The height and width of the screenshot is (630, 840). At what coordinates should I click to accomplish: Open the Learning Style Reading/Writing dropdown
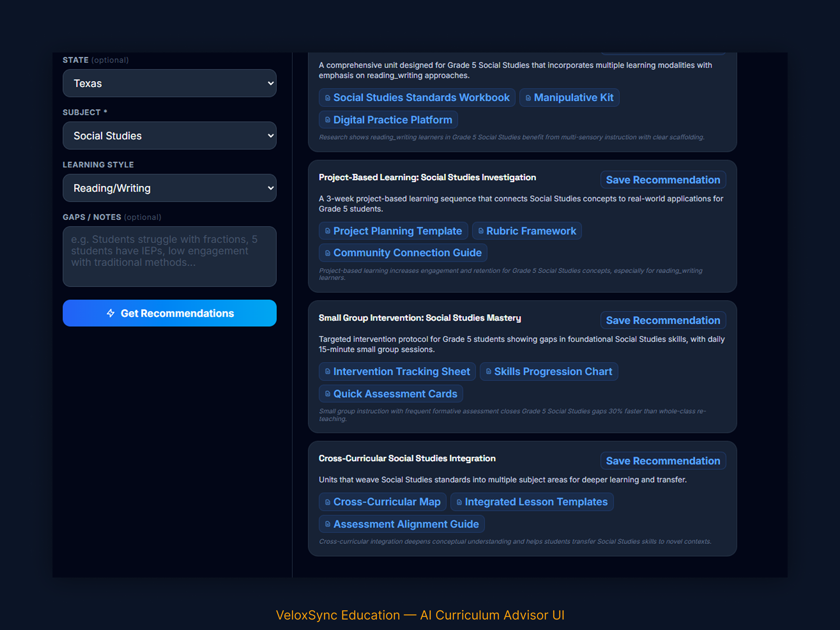coord(169,188)
